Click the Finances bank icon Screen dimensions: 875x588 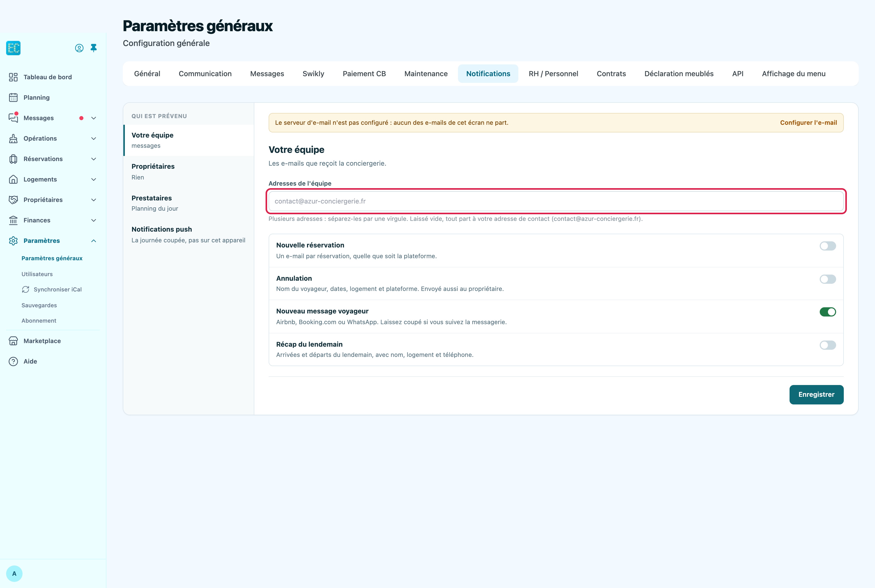click(x=13, y=220)
